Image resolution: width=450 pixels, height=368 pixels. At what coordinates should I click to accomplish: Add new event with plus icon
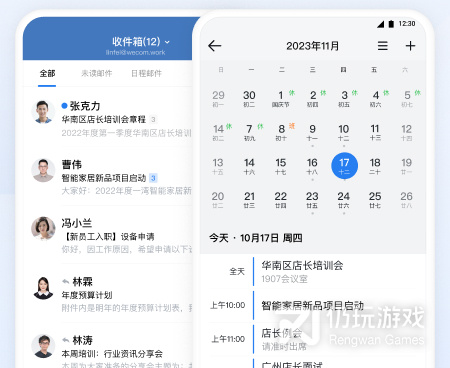[410, 46]
